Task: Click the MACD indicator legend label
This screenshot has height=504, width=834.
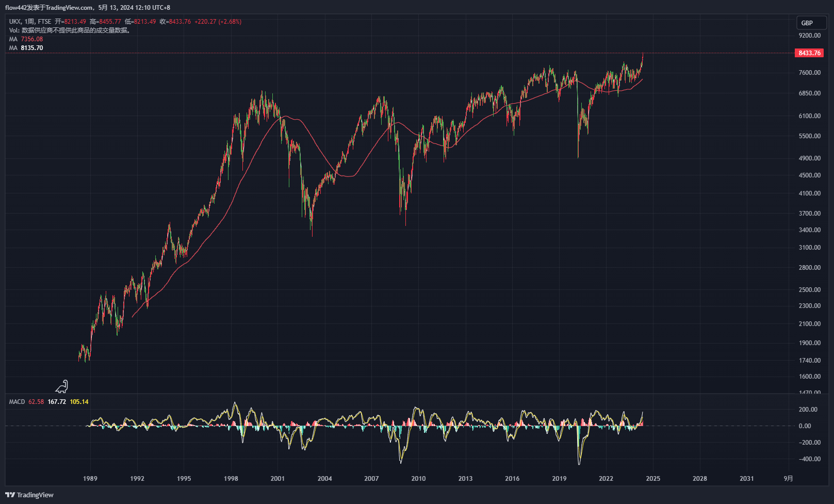Action: 17,402
